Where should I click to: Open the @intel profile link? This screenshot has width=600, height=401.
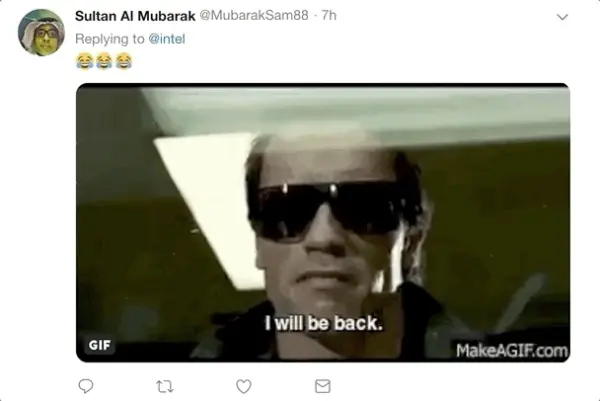(x=166, y=39)
